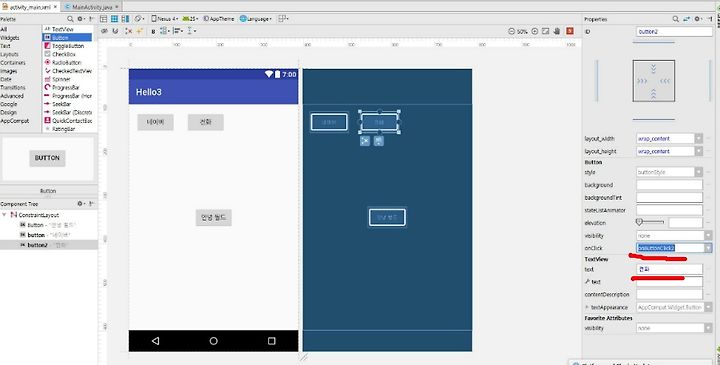720x365 pixels.
Task: Choose the AppTheme theme selector
Action: (219, 19)
